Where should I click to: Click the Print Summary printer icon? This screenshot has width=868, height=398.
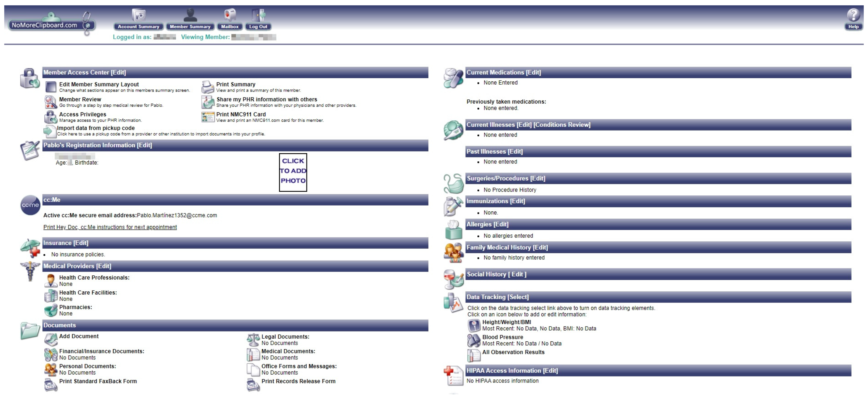pos(208,87)
